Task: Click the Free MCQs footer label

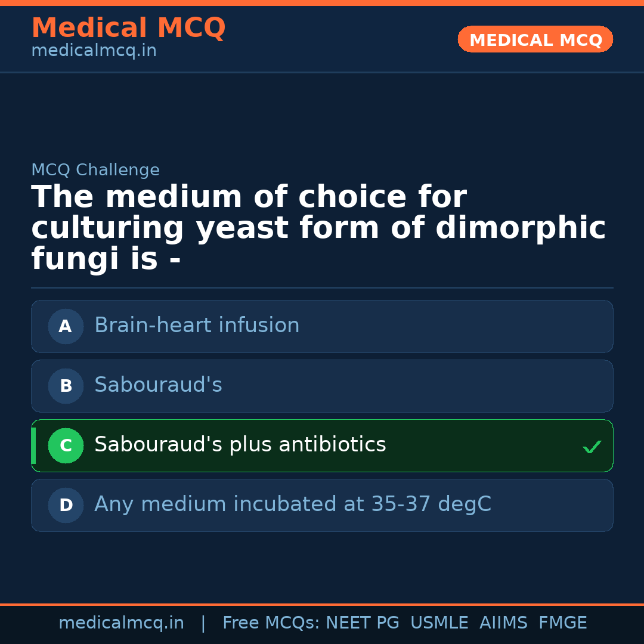Action: click(271, 623)
